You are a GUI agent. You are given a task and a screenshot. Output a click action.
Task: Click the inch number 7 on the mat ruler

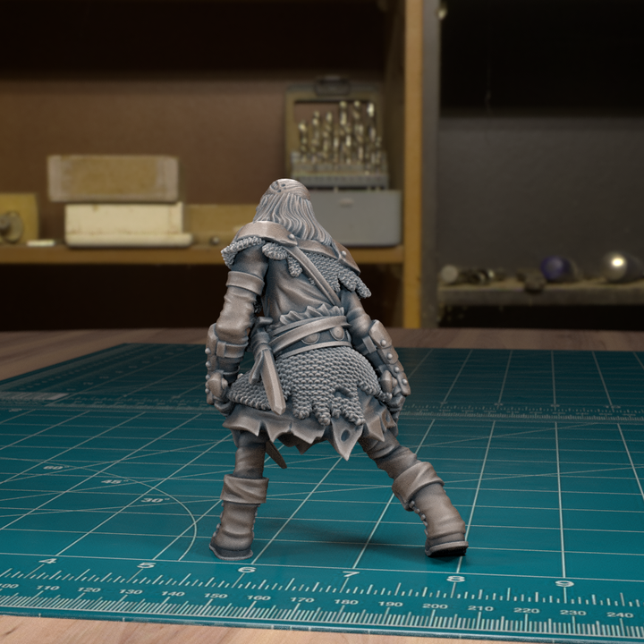350,574
